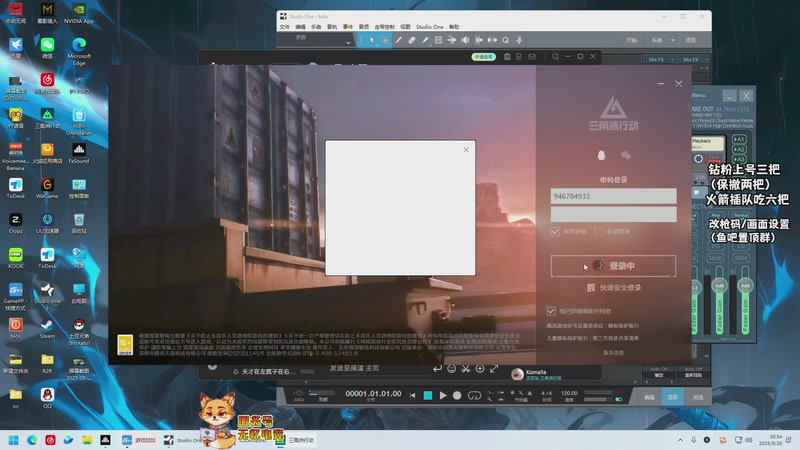Click the 120.00 tempo value
The image size is (800, 450).
coord(569,393)
